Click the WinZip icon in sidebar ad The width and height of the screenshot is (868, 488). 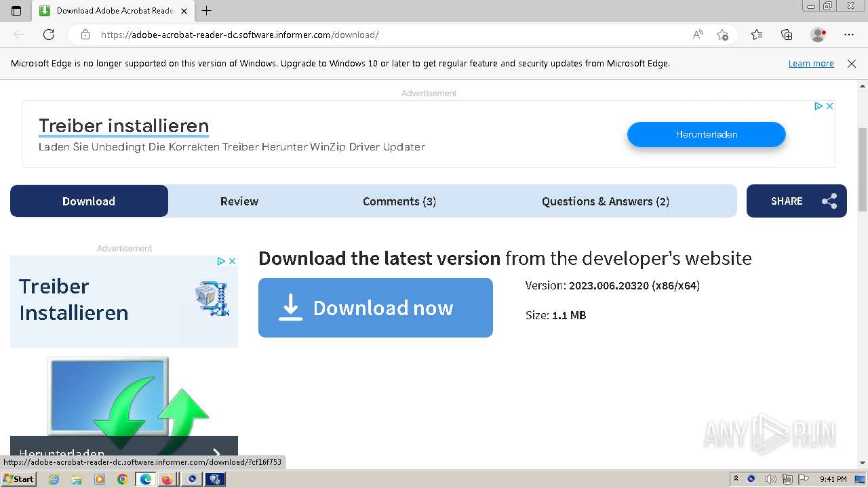(212, 299)
